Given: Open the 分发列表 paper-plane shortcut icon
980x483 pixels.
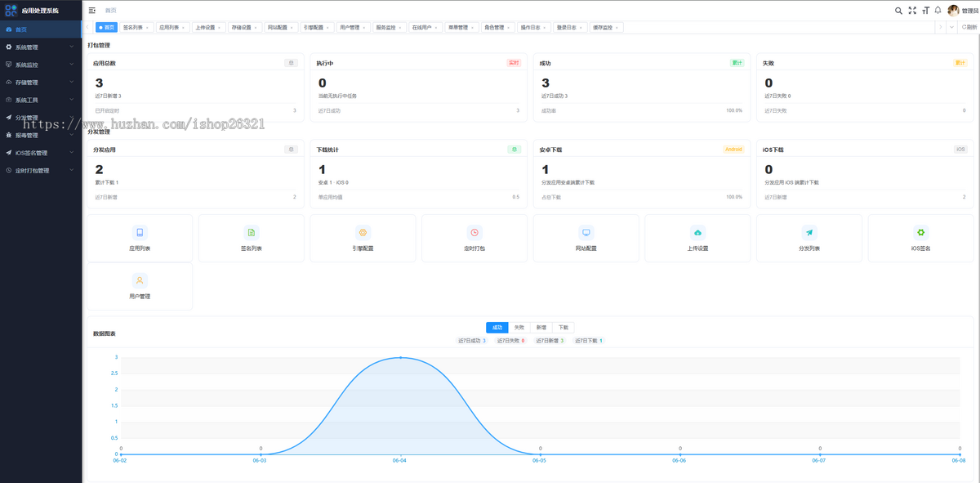Looking at the screenshot, I should [808, 232].
